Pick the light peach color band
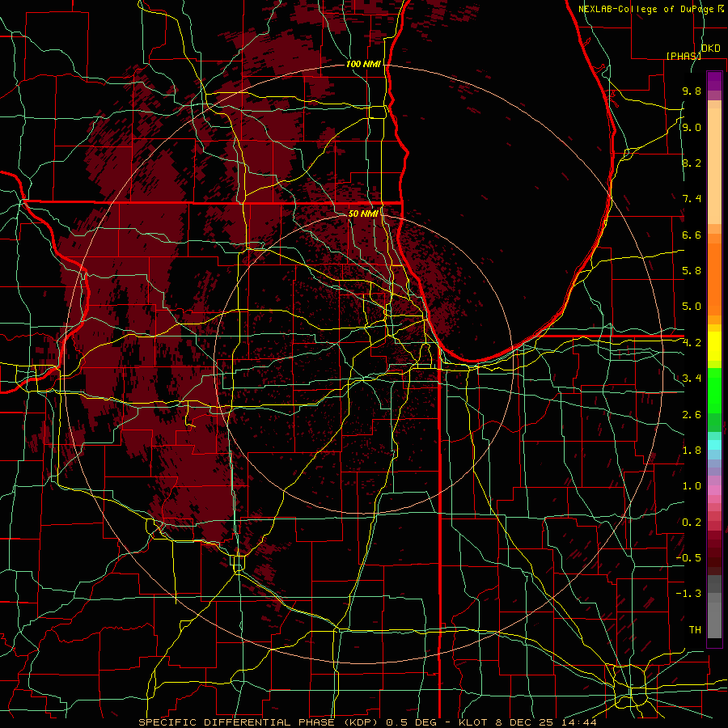This screenshot has height=728, width=728. (714, 166)
